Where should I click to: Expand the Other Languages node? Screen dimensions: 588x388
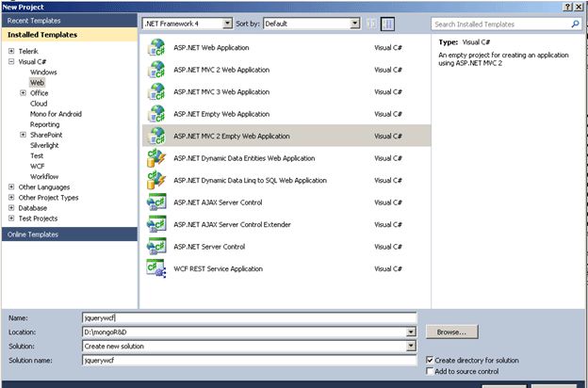pos(11,186)
